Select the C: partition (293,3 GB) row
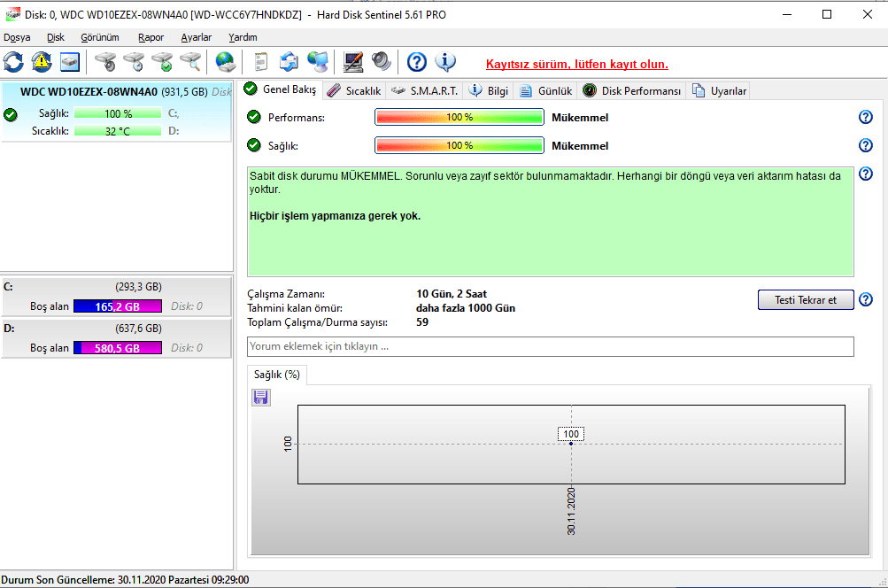Image resolution: width=888 pixels, height=588 pixels. 116,296
